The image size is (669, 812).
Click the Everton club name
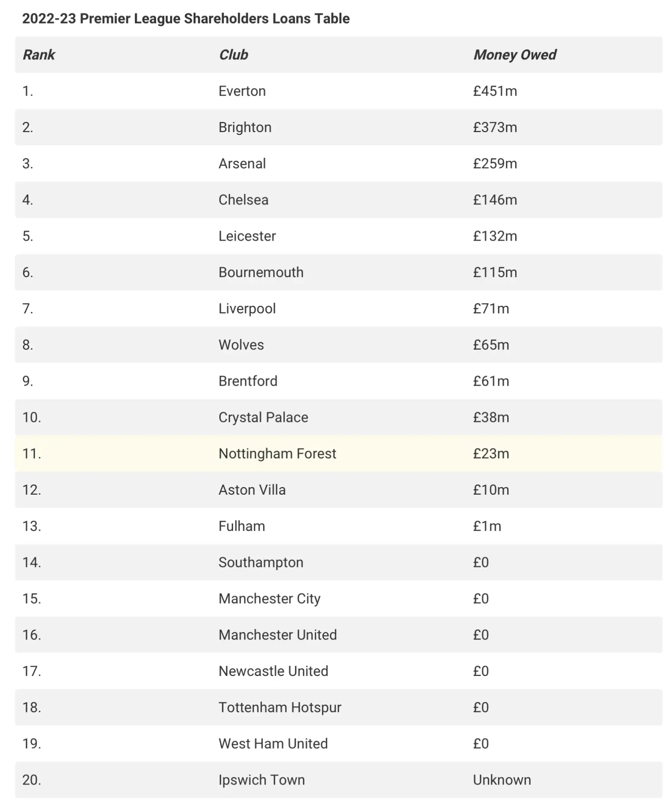pyautogui.click(x=242, y=91)
